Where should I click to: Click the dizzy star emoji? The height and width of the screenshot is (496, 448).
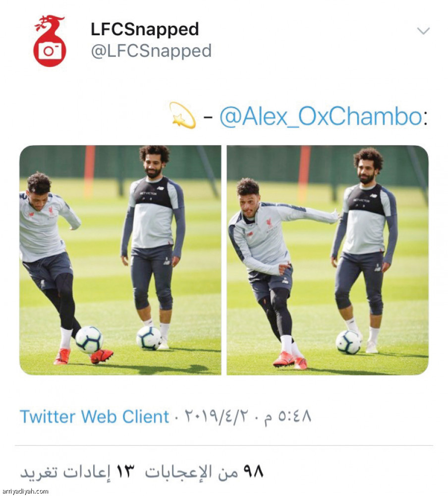tap(183, 116)
